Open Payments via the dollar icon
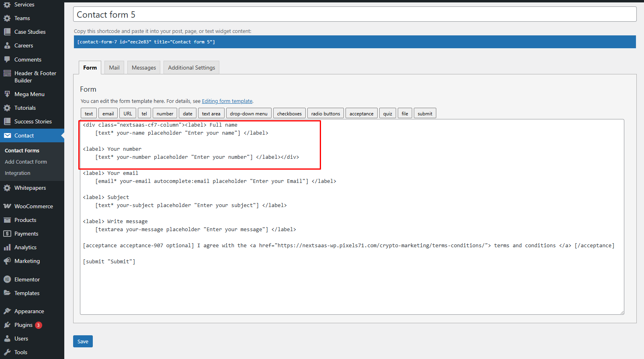 click(x=7, y=234)
